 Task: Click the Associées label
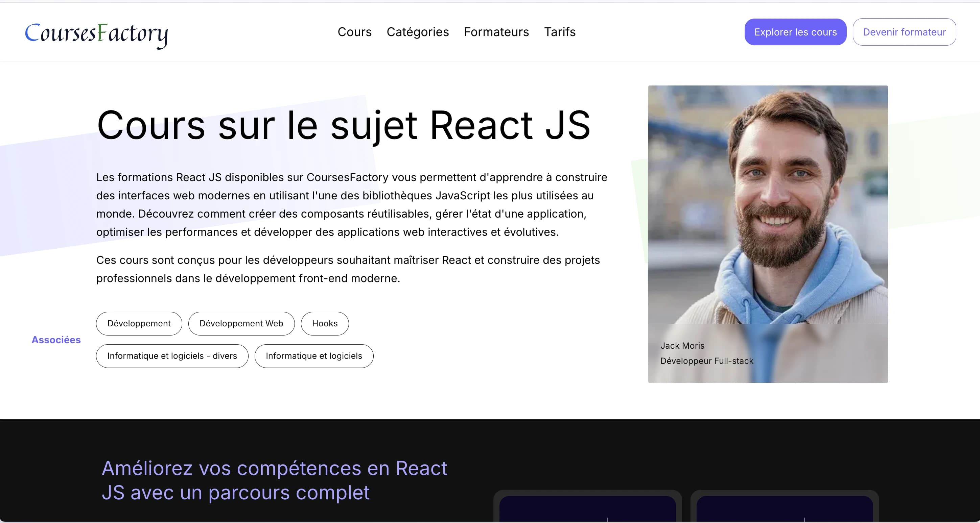(56, 340)
